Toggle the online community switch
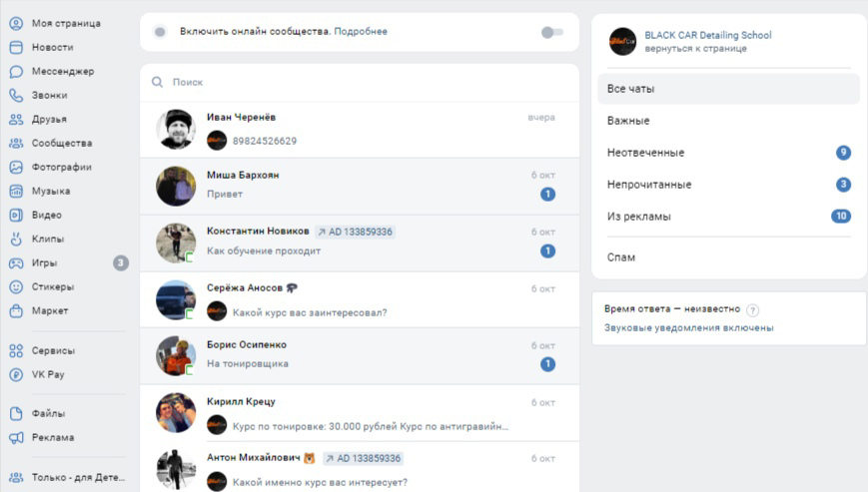 point(552,32)
